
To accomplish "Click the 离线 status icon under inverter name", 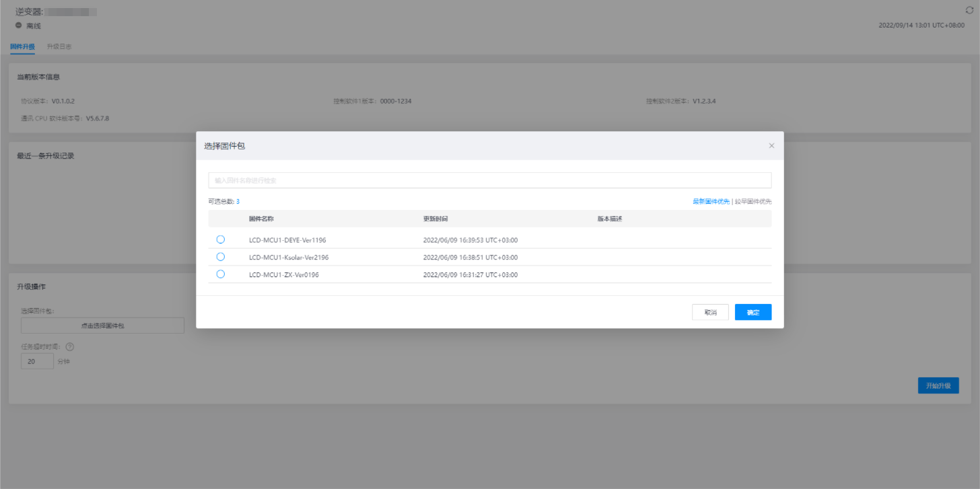I will 19,26.
